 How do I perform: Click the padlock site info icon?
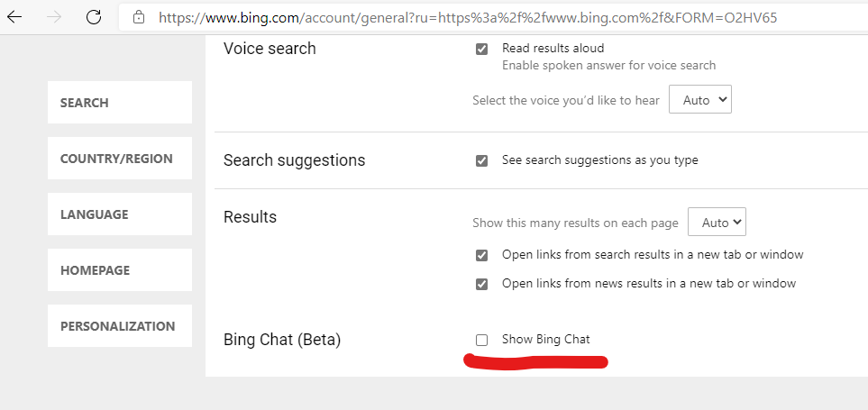[138, 17]
